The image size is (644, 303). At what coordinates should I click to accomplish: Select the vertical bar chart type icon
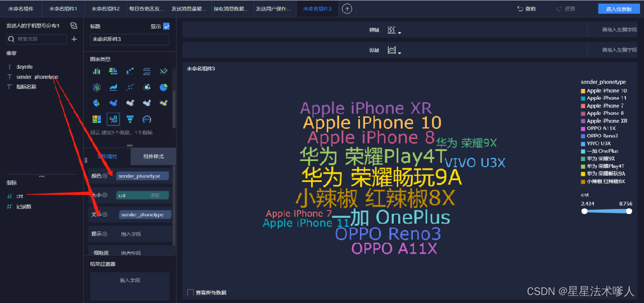point(97,71)
